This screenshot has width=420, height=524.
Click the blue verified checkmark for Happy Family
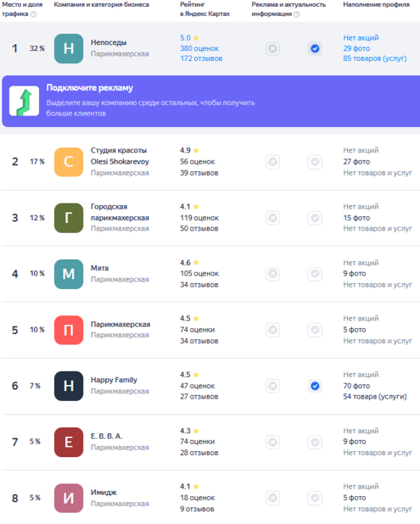(x=315, y=386)
